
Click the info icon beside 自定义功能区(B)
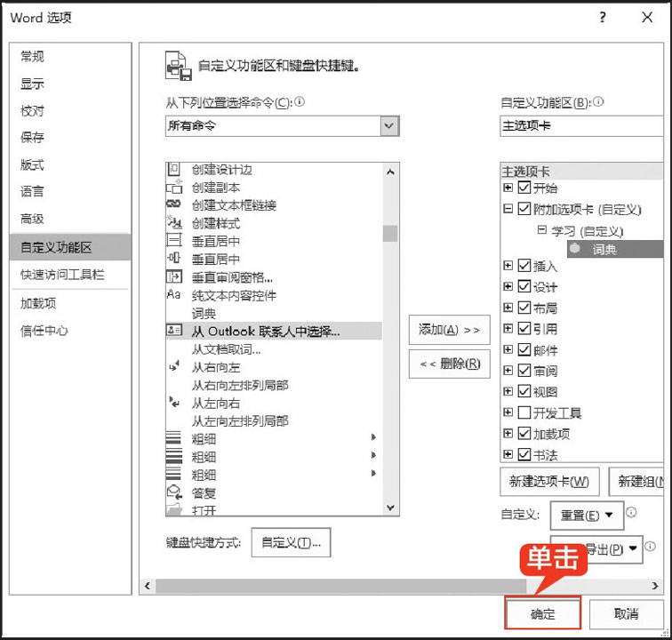point(598,101)
